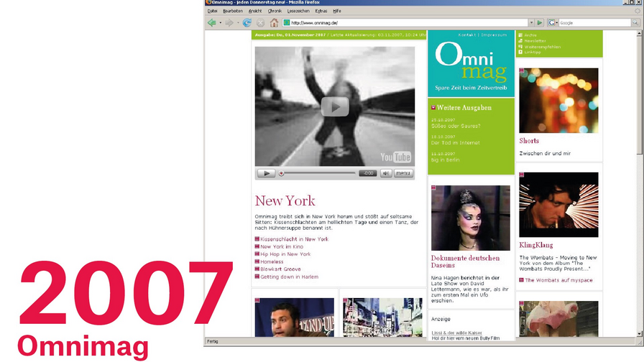Click the browser Back arrow button

[x=211, y=23]
